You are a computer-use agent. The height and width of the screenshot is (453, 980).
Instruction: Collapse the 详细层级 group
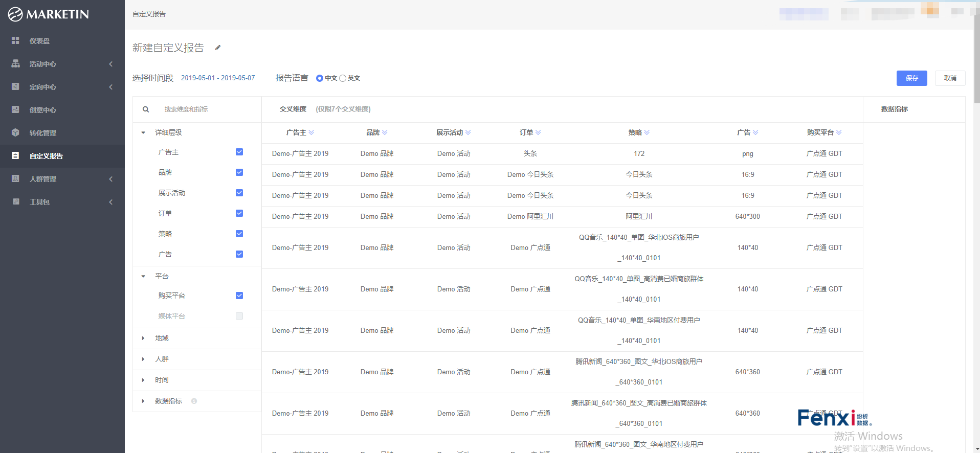(x=143, y=132)
